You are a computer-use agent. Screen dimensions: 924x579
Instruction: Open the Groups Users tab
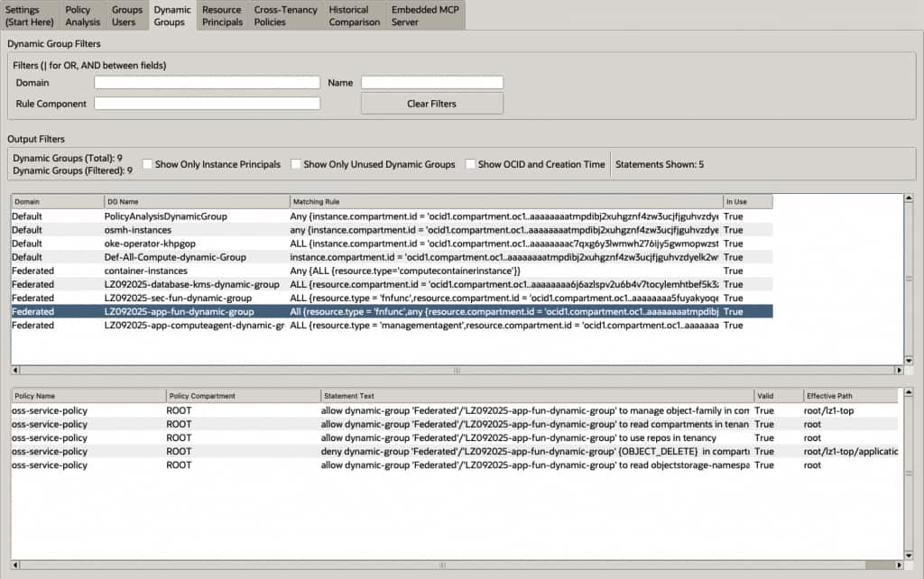(126, 16)
